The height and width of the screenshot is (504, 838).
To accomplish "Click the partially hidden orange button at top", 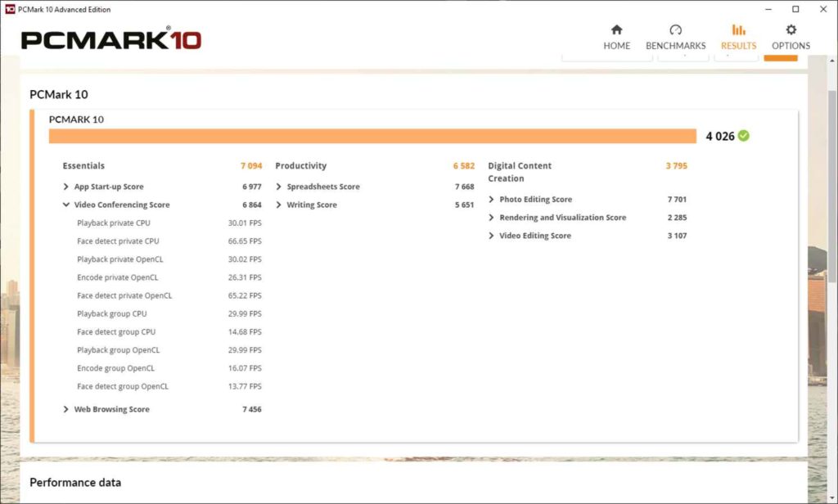I will click(780, 56).
